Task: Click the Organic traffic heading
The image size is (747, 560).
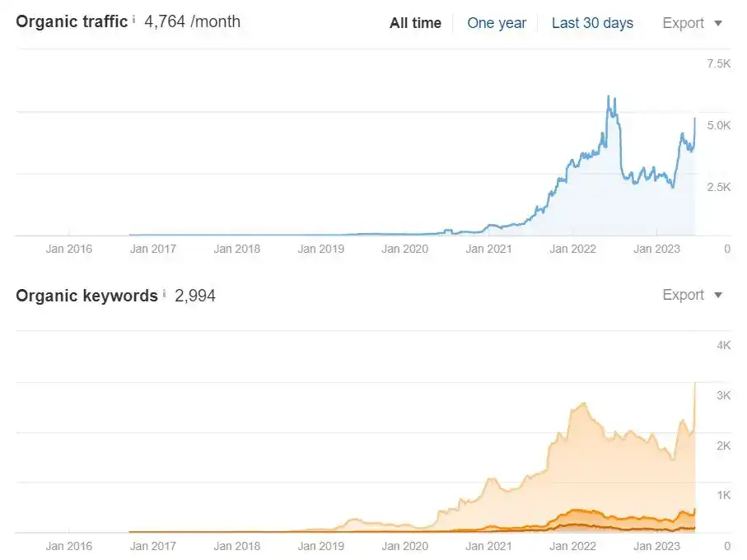Action: coord(72,21)
